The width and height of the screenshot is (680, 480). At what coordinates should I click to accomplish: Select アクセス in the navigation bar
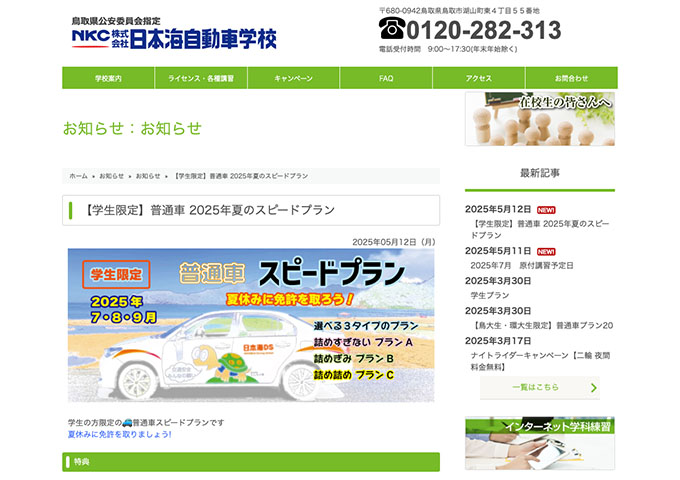click(x=478, y=78)
